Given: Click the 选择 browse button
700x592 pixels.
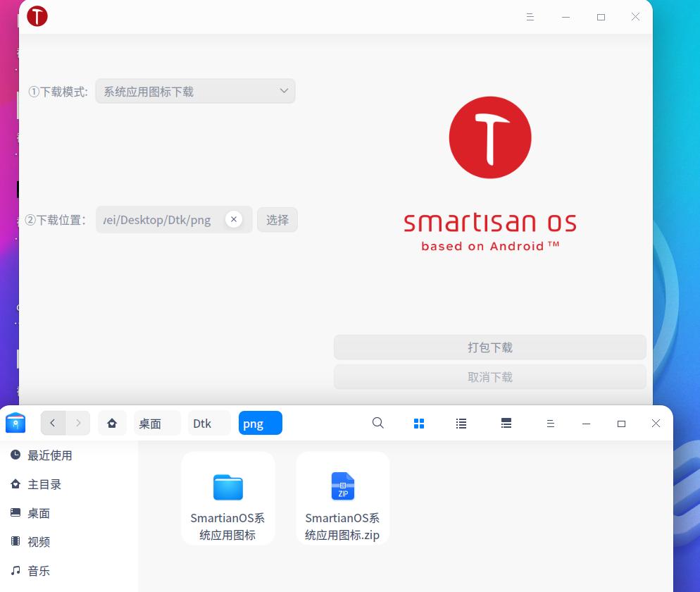Looking at the screenshot, I should [x=277, y=220].
